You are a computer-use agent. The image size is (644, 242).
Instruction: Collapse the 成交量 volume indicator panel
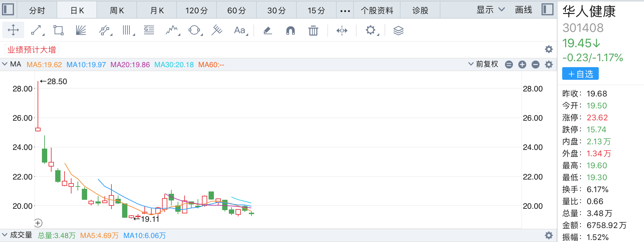pyautogui.click(x=5, y=235)
